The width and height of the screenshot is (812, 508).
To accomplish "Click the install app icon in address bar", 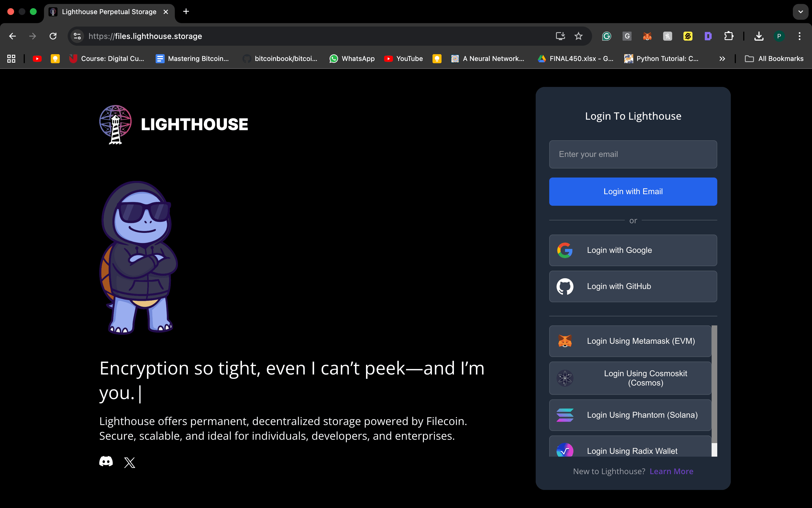I will pyautogui.click(x=560, y=36).
